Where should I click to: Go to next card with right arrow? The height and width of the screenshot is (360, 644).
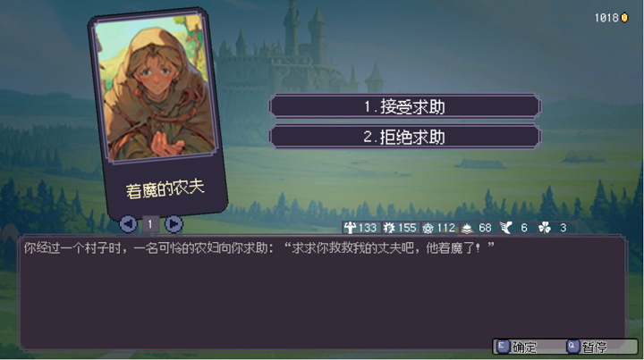click(x=174, y=224)
